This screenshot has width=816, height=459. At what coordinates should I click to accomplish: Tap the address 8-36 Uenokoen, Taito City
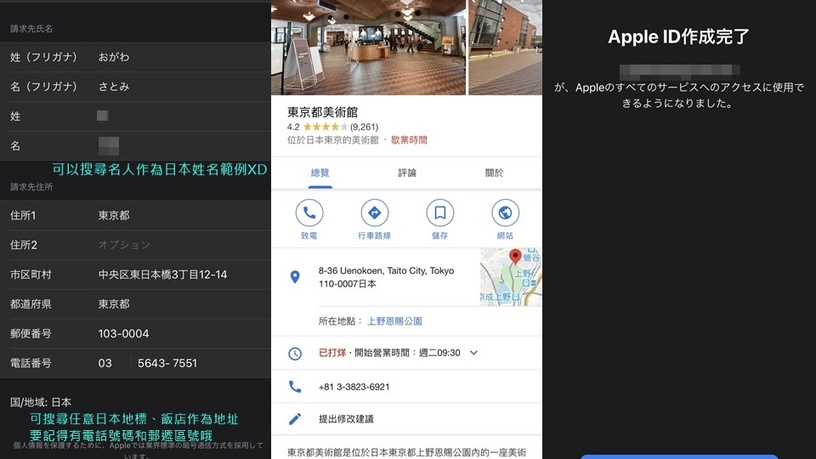pyautogui.click(x=386, y=277)
